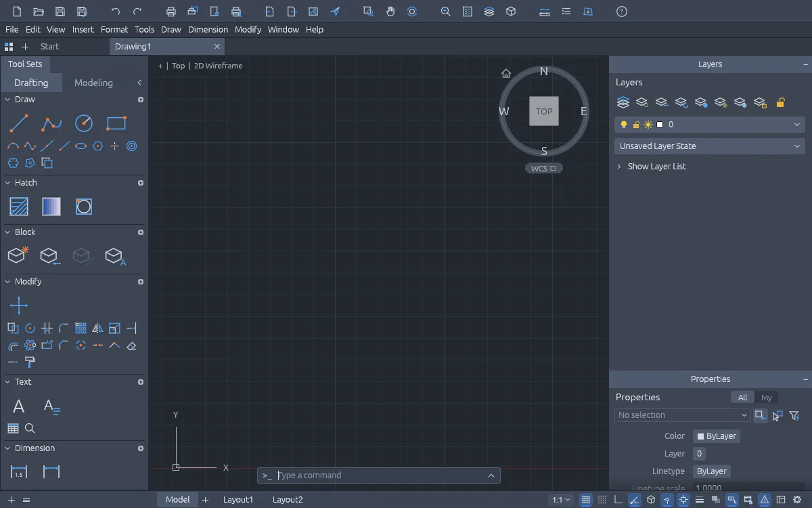812x508 pixels.
Task: Open the Format menu
Action: [114, 29]
